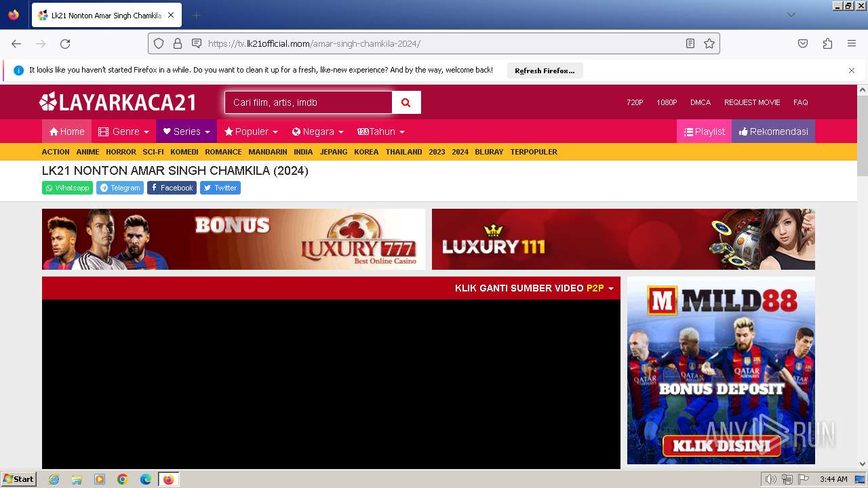Click the padlock site security icon
868x488 pixels.
[x=178, y=43]
